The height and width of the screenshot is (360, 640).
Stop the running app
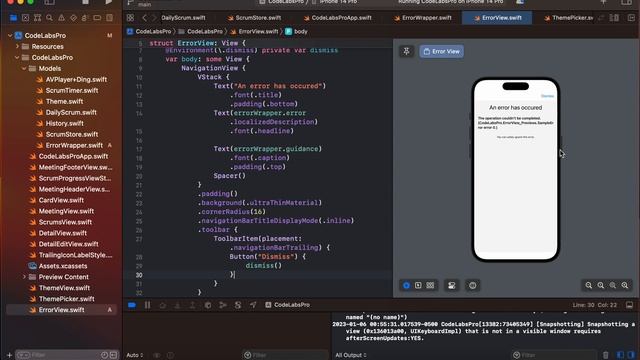point(85,2)
